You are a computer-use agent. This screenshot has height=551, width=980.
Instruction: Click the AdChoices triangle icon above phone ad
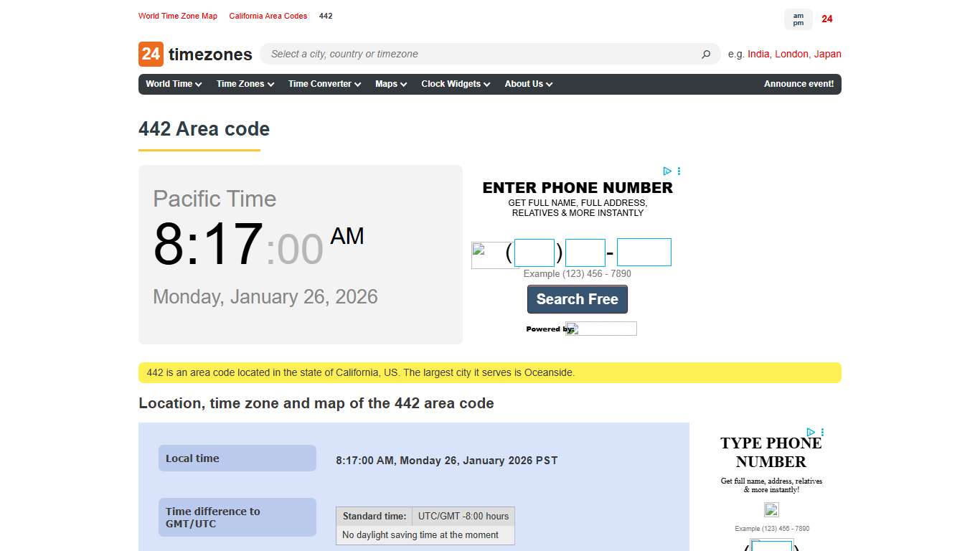tap(666, 171)
